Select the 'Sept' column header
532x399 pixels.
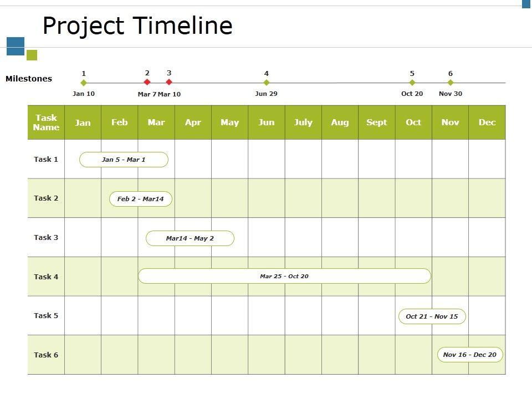[x=377, y=122]
